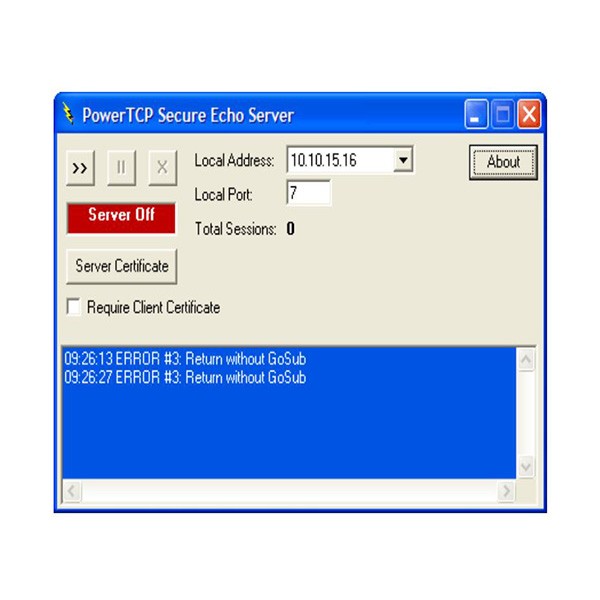Click the log scroll right arrow
600x600 pixels.
click(507, 491)
